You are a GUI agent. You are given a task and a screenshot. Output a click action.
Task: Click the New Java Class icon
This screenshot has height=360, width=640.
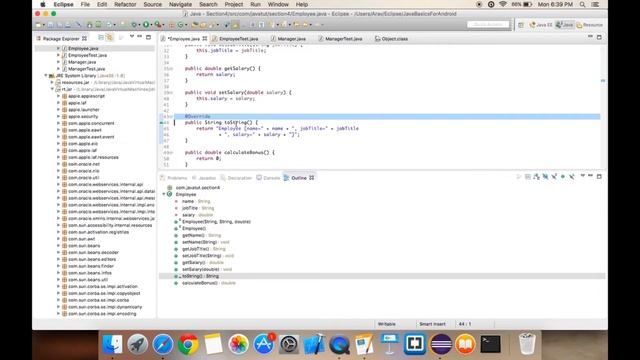pos(181,25)
